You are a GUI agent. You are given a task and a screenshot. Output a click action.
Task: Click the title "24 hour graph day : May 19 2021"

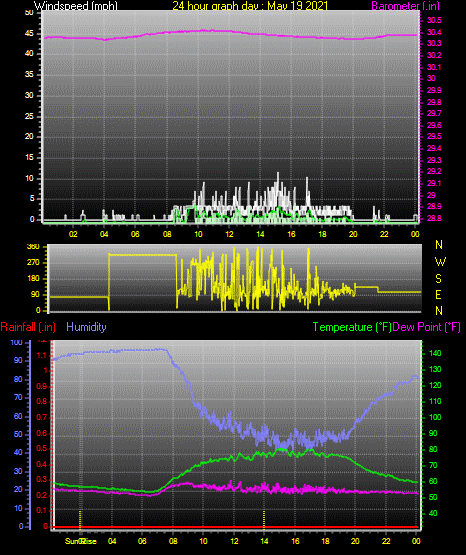point(250,6)
